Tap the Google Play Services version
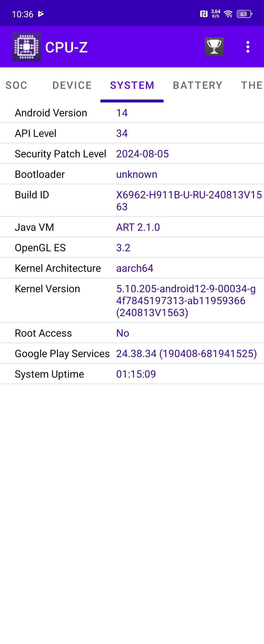This screenshot has width=264, height=644. pos(187,353)
